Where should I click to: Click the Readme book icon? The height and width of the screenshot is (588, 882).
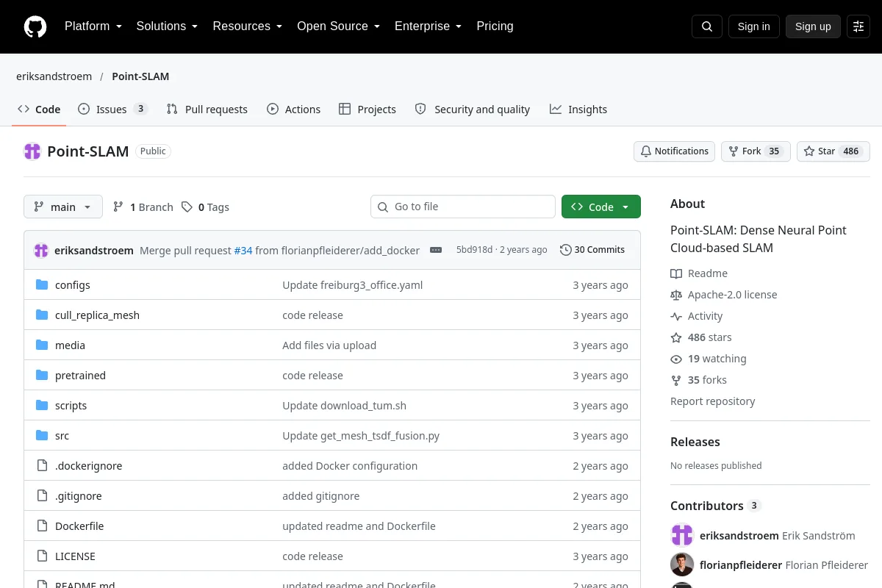(x=676, y=273)
